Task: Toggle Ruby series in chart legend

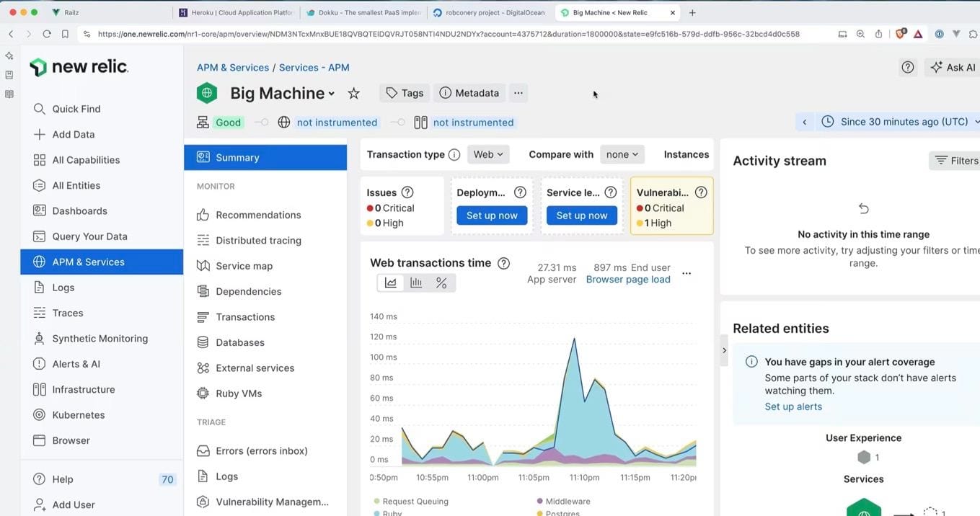Action: [x=392, y=513]
